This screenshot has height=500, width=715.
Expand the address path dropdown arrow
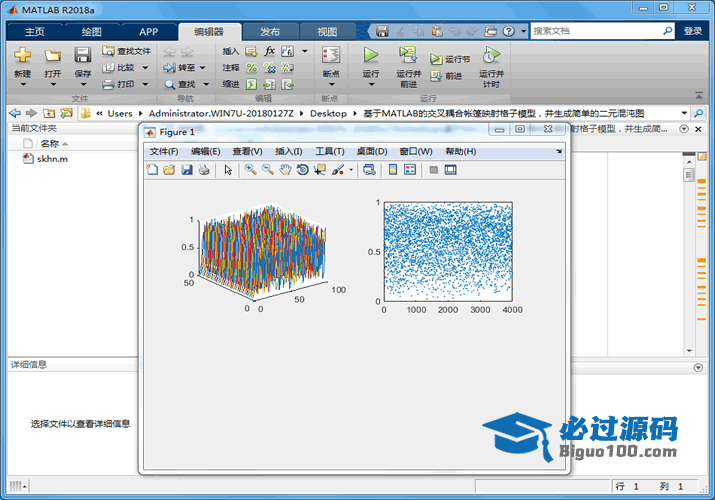(684, 113)
